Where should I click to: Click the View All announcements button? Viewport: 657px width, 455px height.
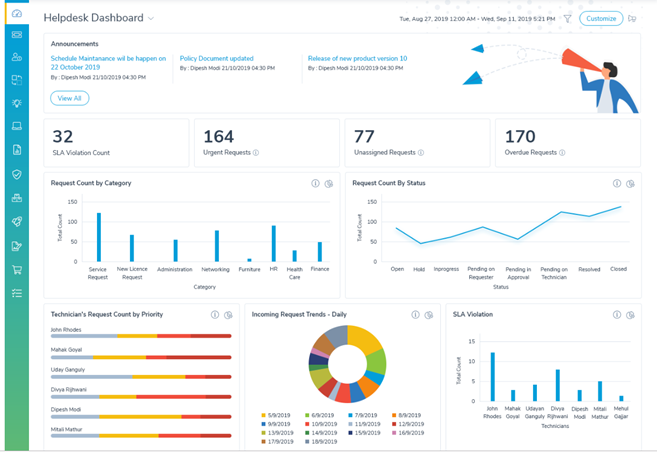coord(69,98)
